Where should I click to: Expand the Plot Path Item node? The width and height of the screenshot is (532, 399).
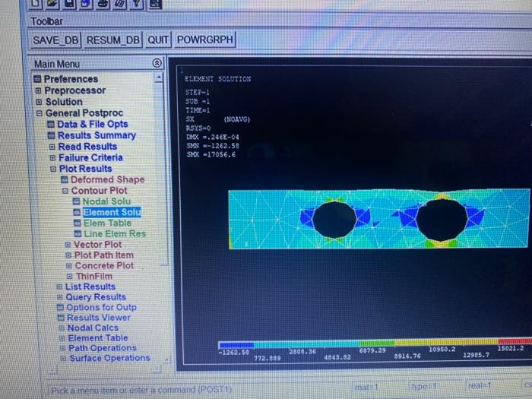point(68,255)
